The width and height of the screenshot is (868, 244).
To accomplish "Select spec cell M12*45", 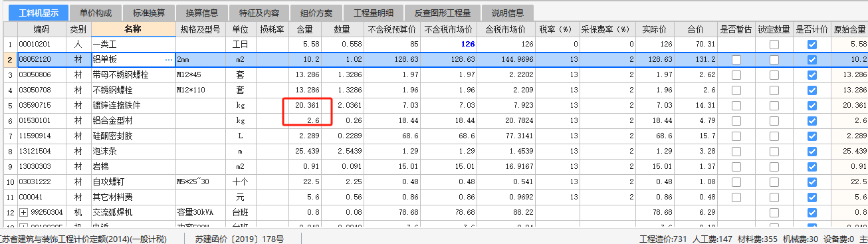I will [201, 74].
